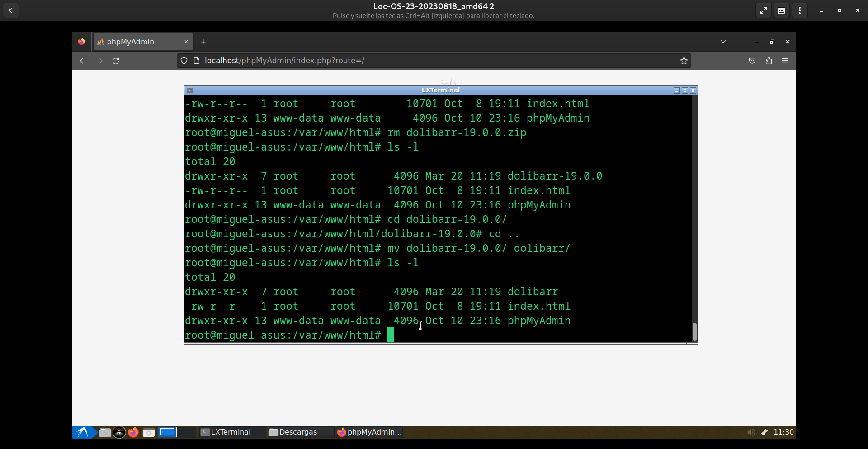Open the send-key keyboard button
Screen dimensions: 868x449
781,10
